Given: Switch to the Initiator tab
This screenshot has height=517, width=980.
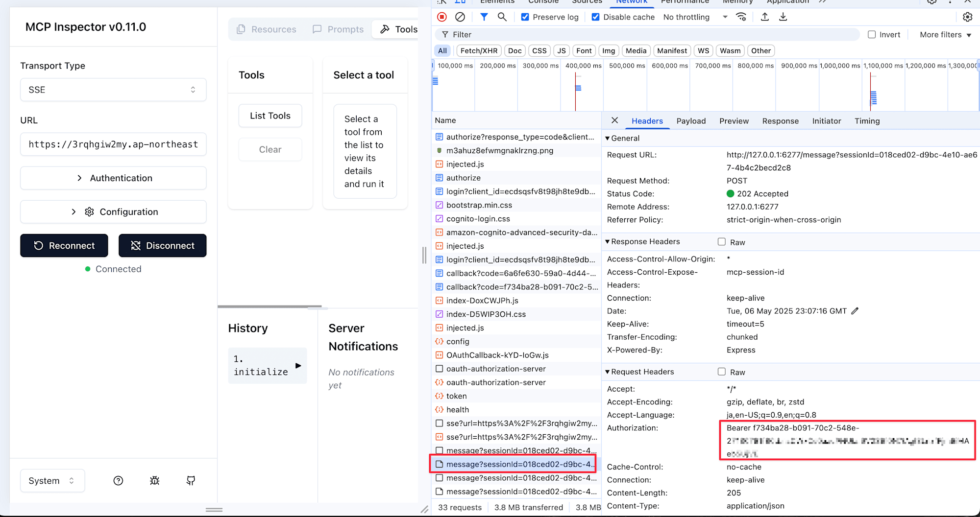Looking at the screenshot, I should 826,121.
